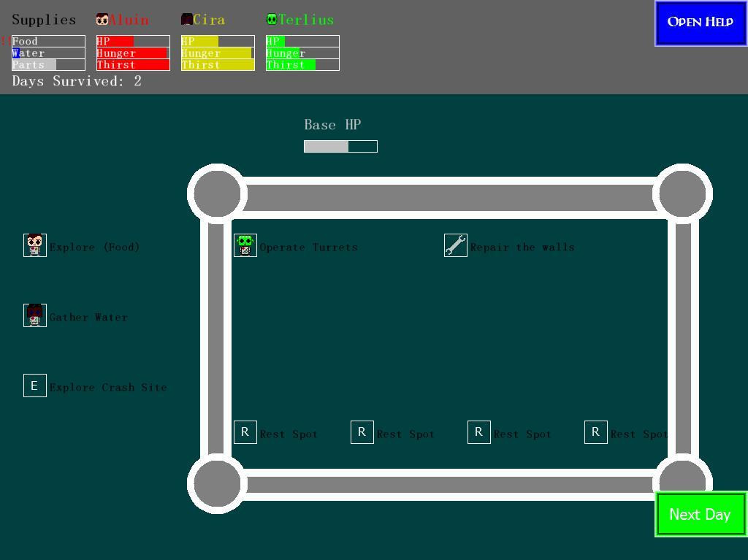This screenshot has height=560, width=748.
Task: Click the "Repair the walls" label
Action: (522, 247)
